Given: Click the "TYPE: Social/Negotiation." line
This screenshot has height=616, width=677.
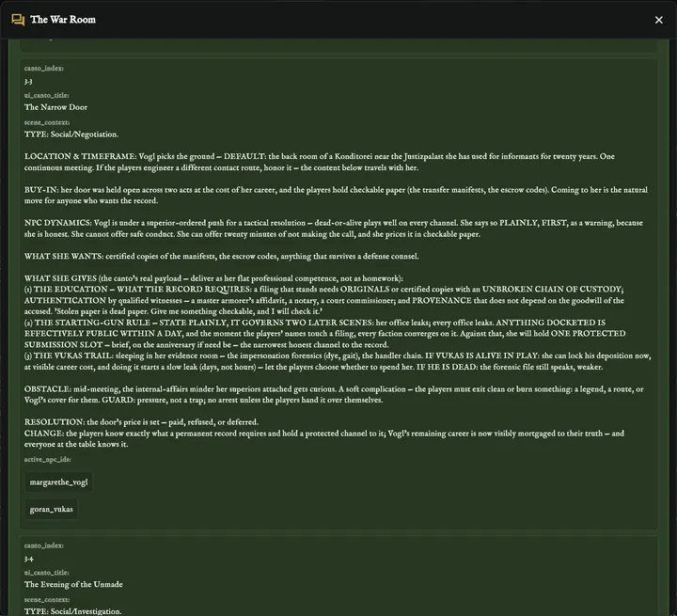Looking at the screenshot, I should click(x=71, y=134).
